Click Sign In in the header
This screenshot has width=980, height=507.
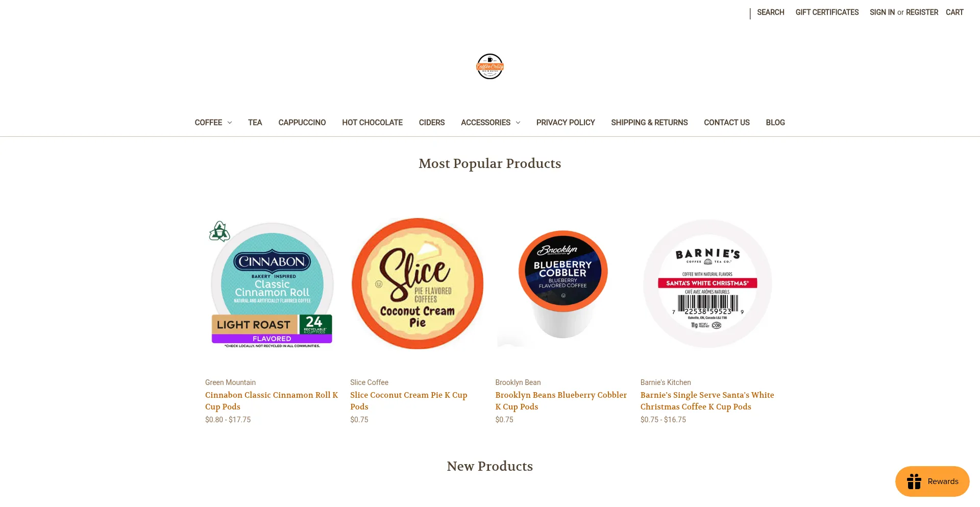(882, 12)
